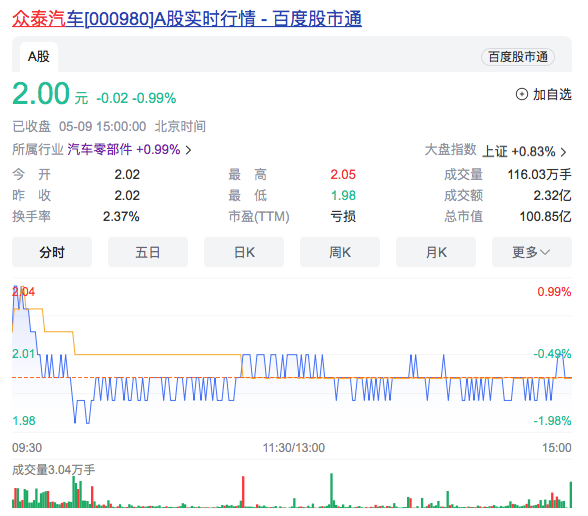
Task: Click the current price 2.00
Action: [x=41, y=93]
